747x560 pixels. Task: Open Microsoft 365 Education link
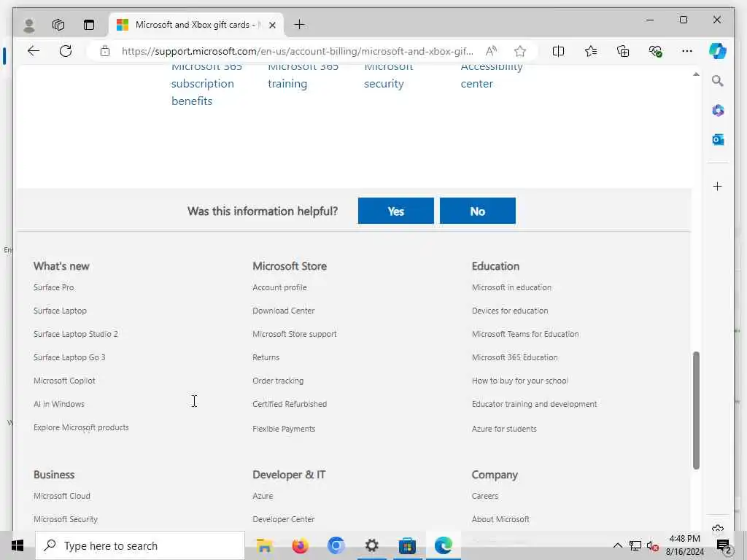coord(514,357)
